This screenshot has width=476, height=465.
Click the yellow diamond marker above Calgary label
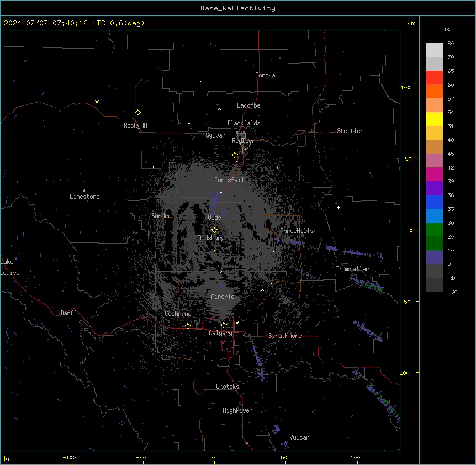click(224, 325)
